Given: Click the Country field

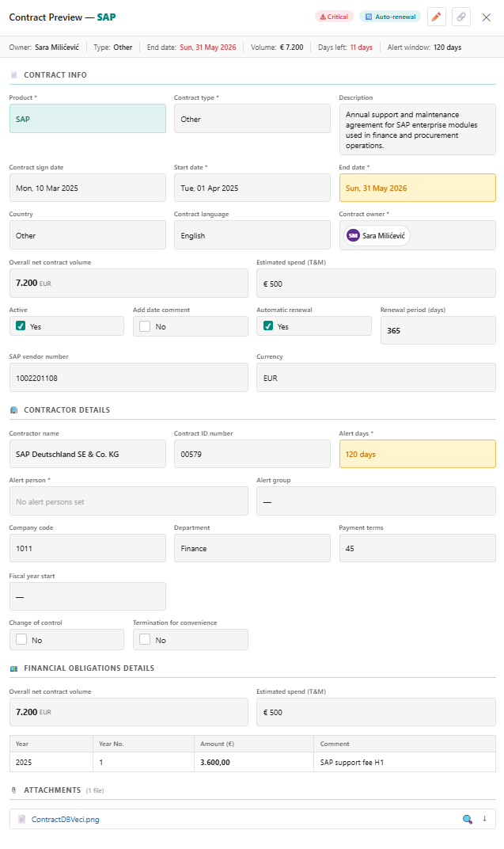Looking at the screenshot, I should coord(88,235).
